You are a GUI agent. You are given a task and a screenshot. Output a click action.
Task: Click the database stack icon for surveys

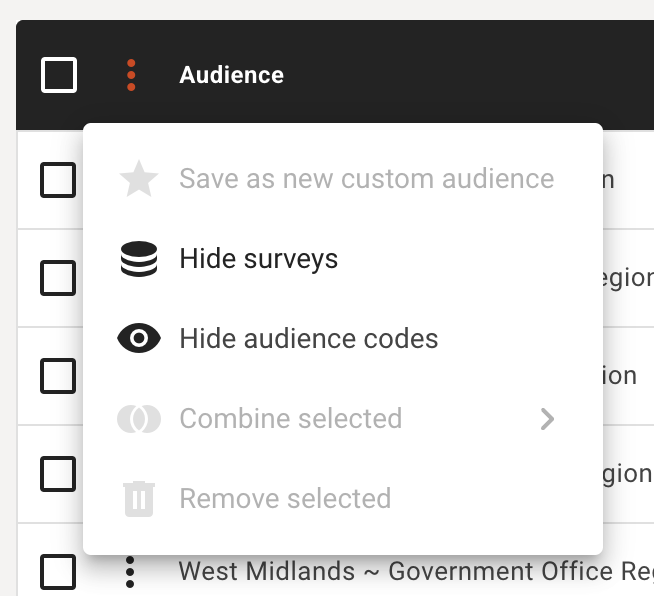139,259
